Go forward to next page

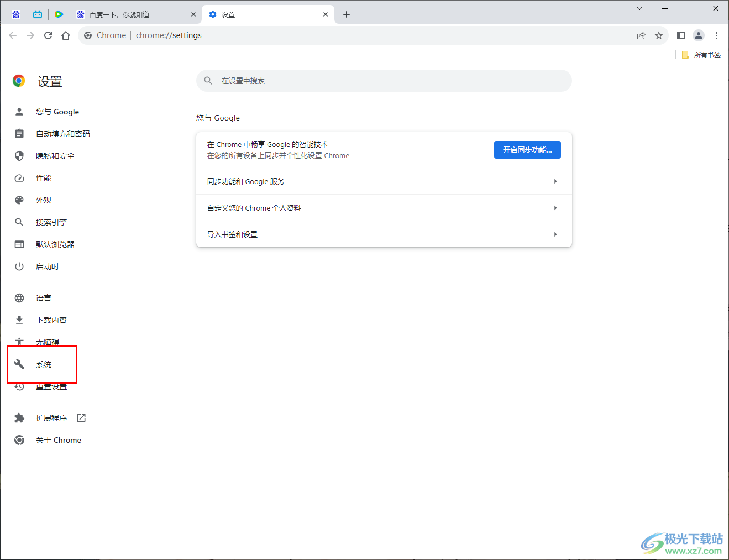point(30,35)
